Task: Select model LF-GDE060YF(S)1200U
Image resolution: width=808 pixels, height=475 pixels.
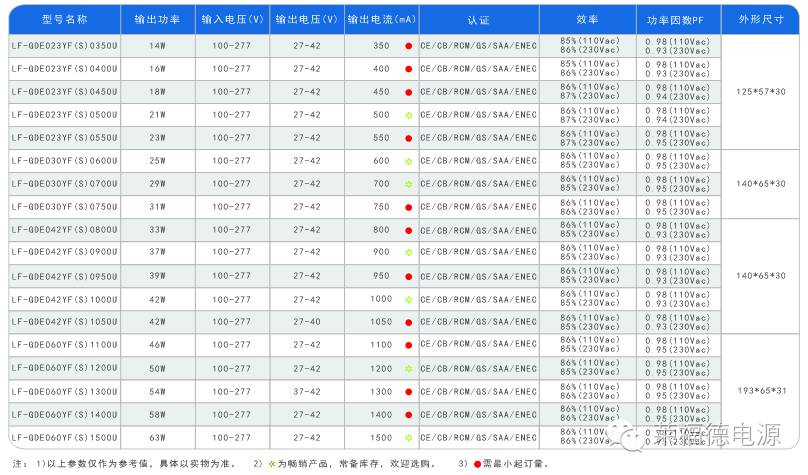Action: (64, 369)
